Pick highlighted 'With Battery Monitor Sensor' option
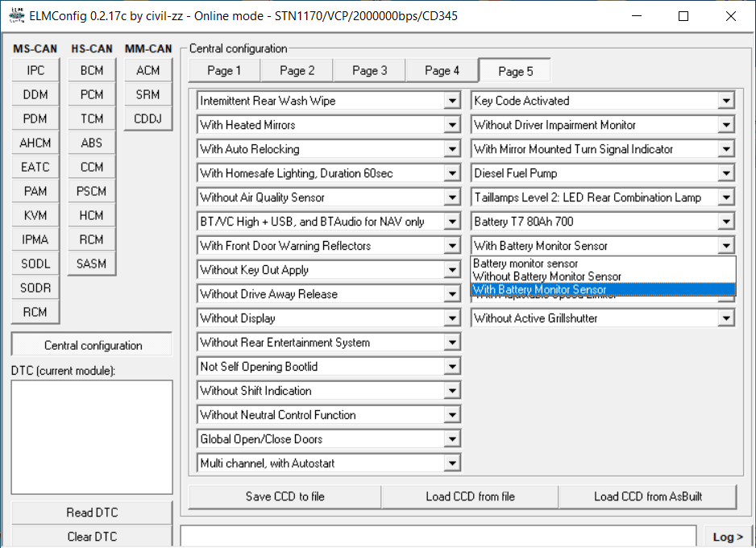 point(540,289)
